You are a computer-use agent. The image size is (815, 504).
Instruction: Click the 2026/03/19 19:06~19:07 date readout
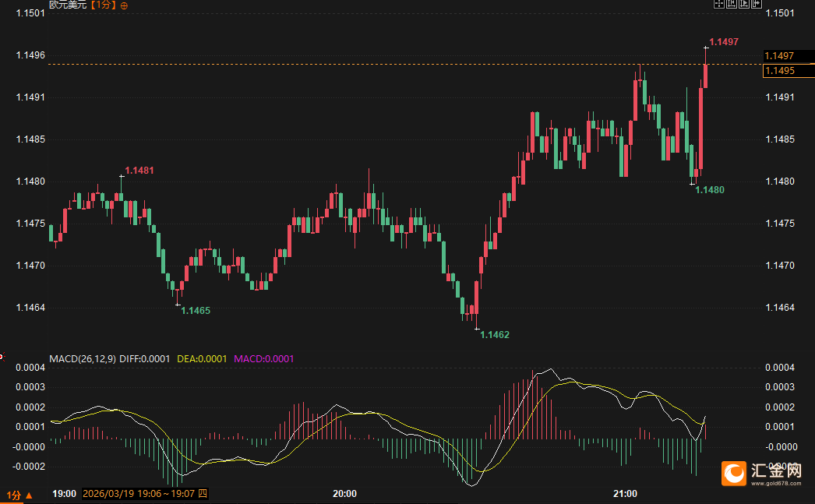point(145,494)
